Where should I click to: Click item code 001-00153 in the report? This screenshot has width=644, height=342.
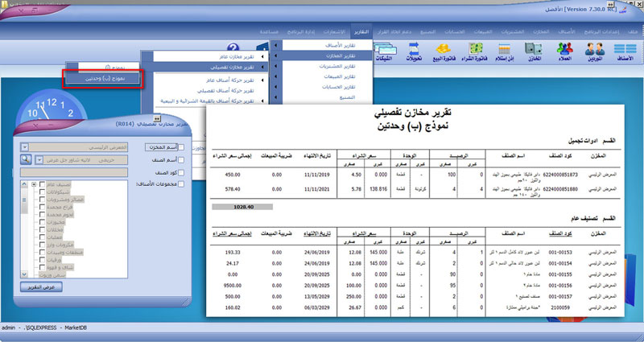point(559,252)
